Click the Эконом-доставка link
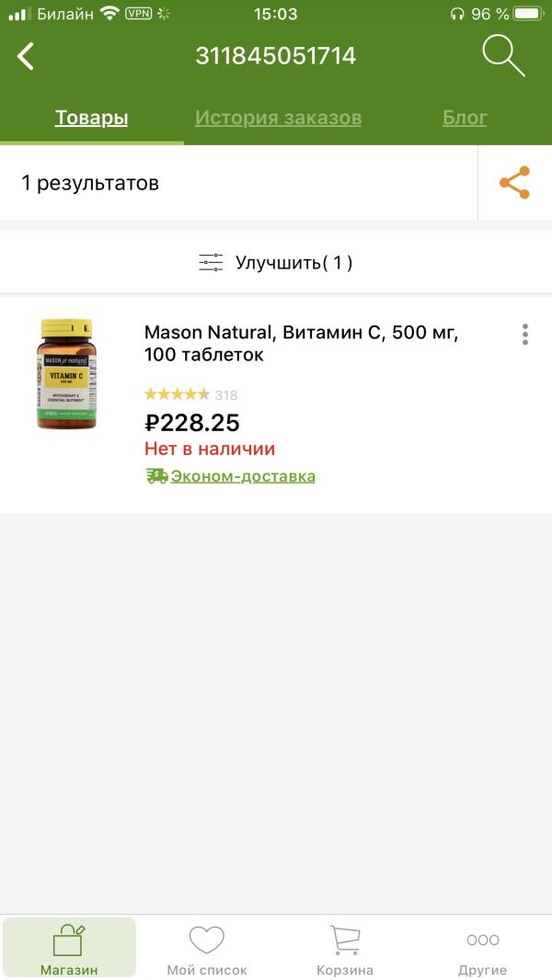 (243, 476)
